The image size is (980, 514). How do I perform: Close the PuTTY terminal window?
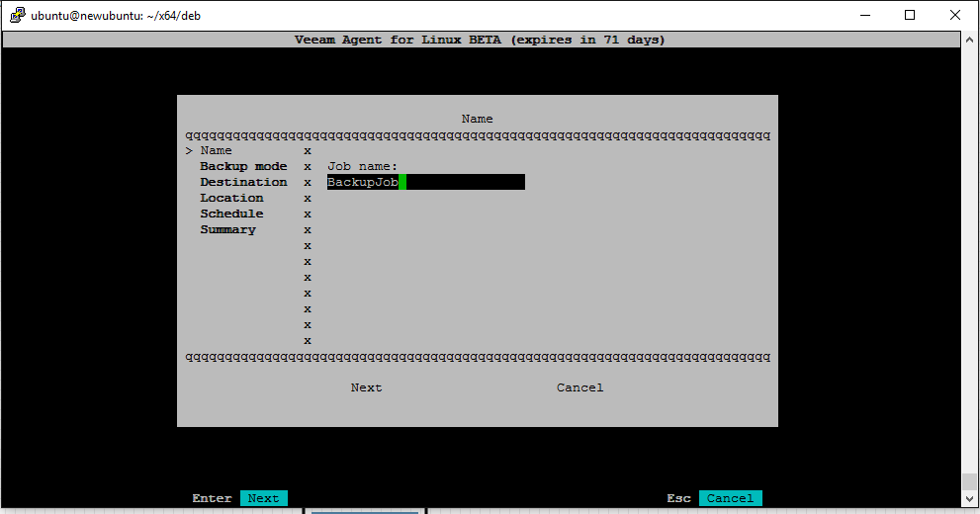click(x=955, y=15)
